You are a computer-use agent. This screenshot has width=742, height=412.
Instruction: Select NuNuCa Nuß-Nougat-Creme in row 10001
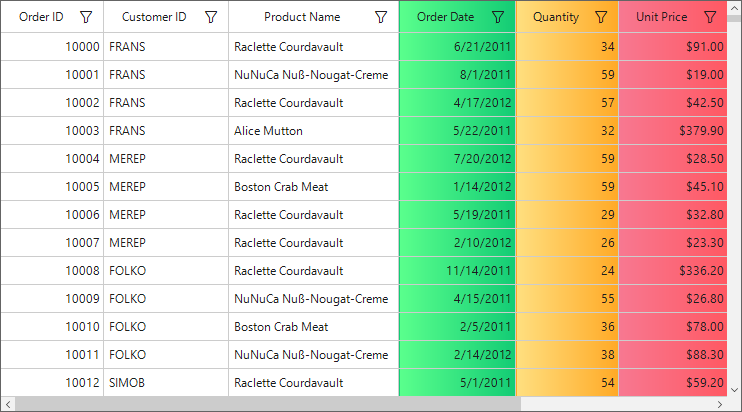tap(314, 75)
